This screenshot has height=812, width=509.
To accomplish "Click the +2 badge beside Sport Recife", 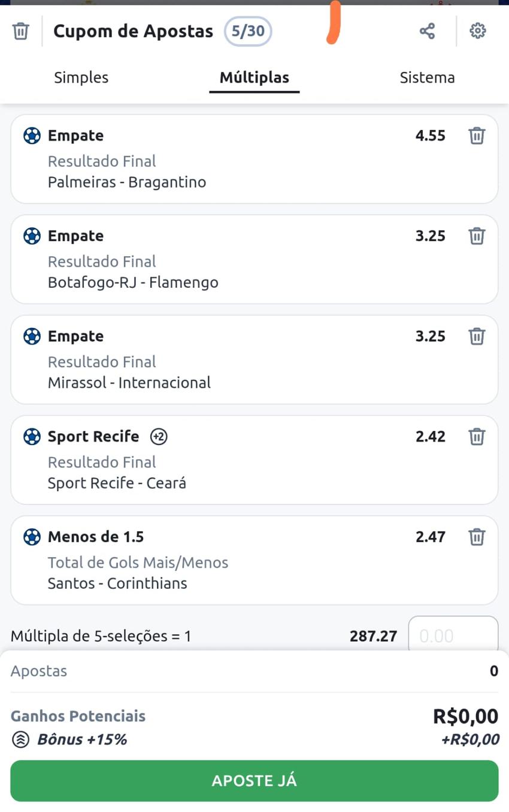I will 159,437.
